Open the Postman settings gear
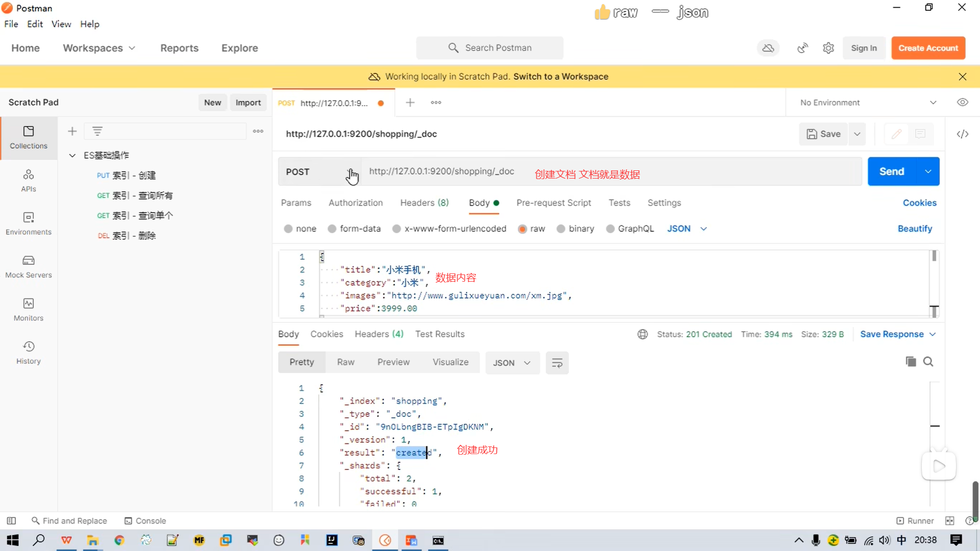This screenshot has height=551, width=980. [x=828, y=48]
